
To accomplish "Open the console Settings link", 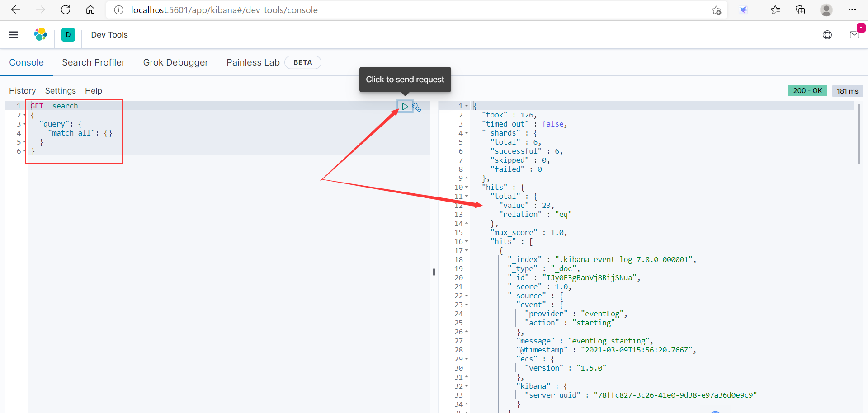I will tap(60, 91).
